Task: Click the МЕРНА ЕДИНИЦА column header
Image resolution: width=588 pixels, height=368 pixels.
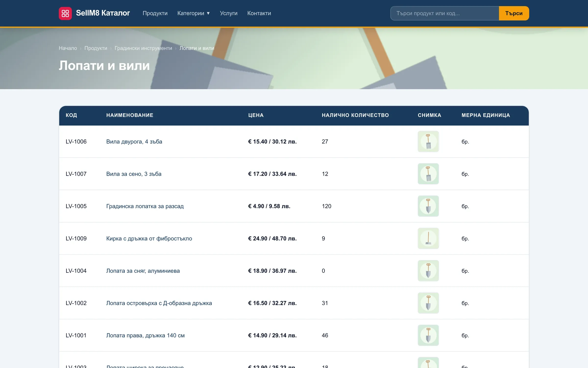Action: click(486, 115)
